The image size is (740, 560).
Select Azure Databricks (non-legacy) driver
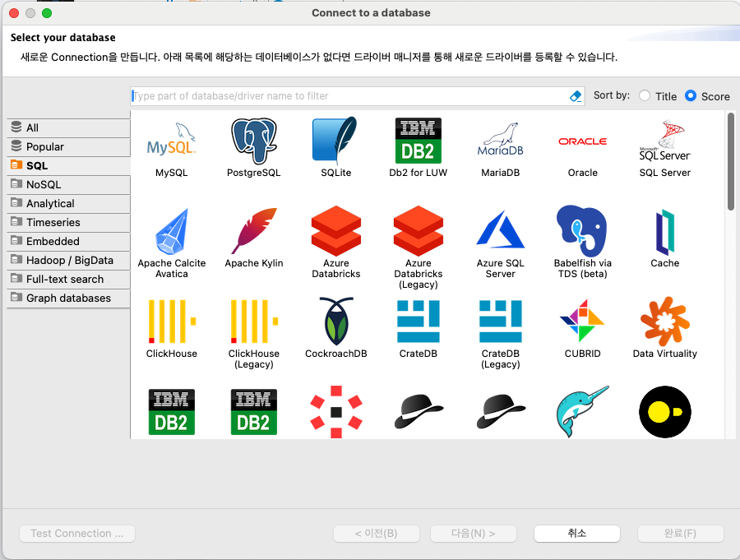[336, 231]
